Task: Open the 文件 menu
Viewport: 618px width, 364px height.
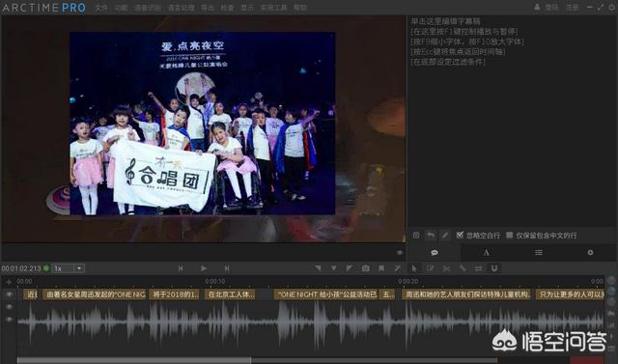Action: (x=100, y=8)
